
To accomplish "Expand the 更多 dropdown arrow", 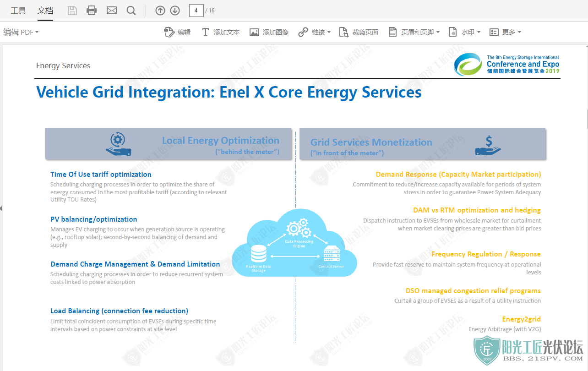I will pos(519,32).
